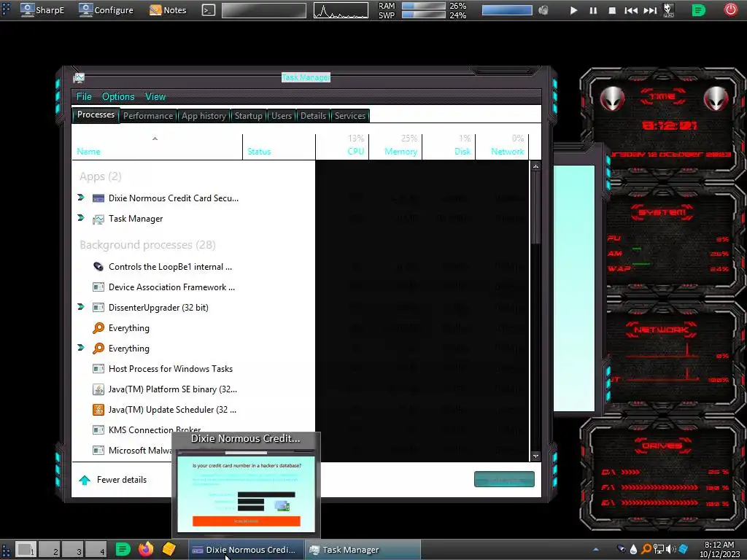Click the red power button in top bar
Viewport: 747px width, 560px height.
click(730, 10)
